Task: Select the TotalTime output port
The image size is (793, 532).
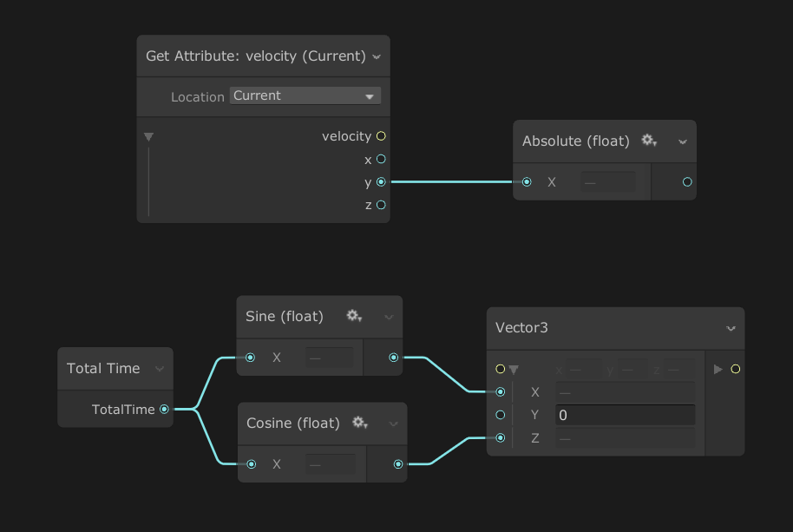Action: click(x=164, y=409)
